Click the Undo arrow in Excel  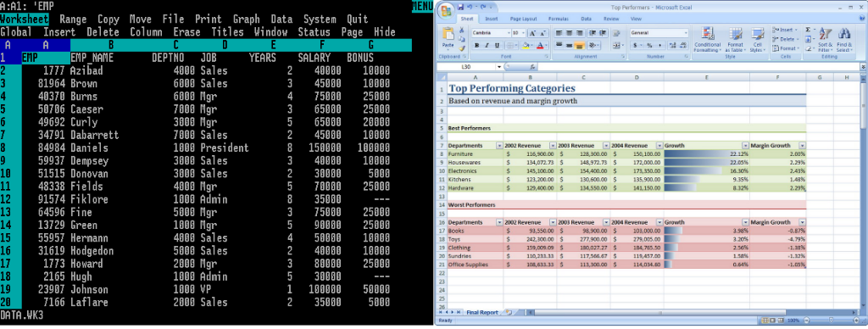coord(470,7)
